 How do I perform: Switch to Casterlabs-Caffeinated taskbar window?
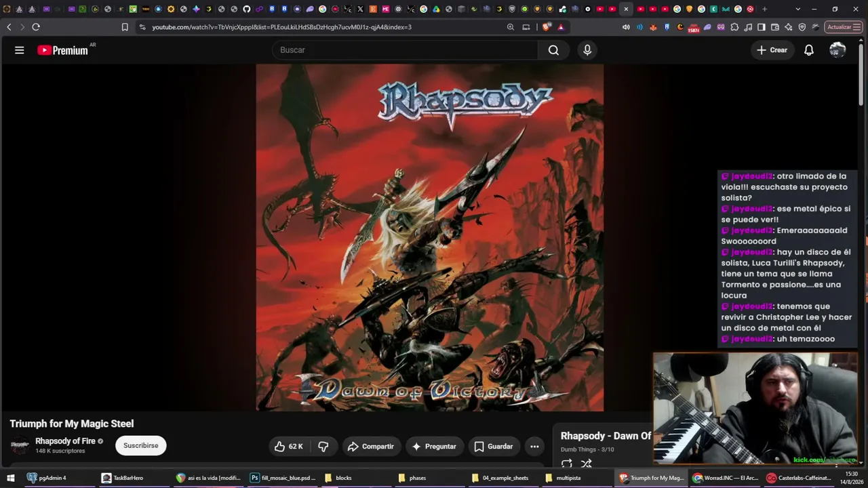799,478
